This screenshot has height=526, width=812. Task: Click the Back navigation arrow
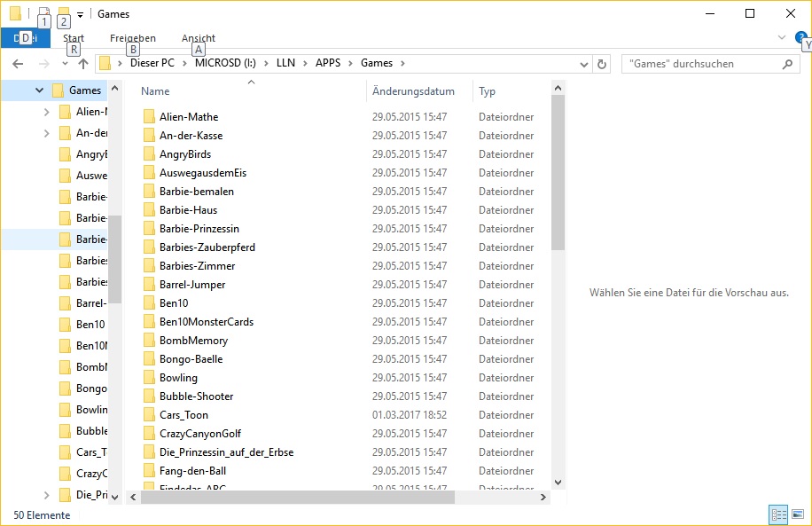(18, 64)
